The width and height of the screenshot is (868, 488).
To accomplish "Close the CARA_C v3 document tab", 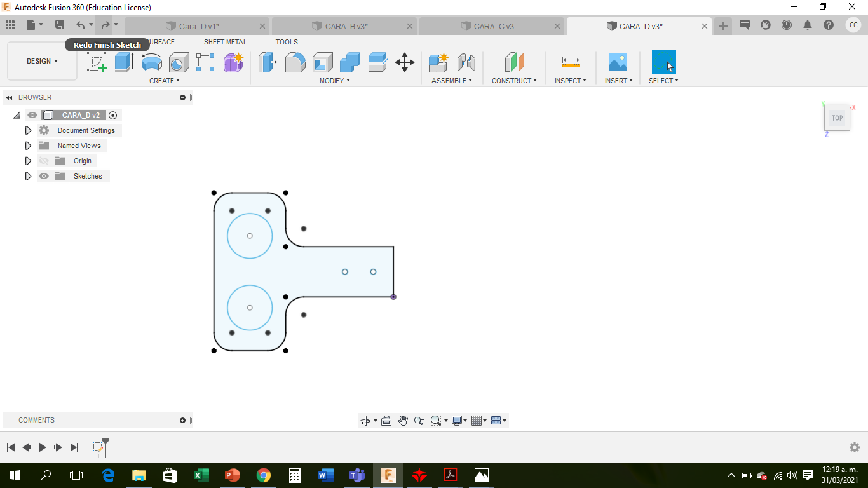I will pos(557,26).
